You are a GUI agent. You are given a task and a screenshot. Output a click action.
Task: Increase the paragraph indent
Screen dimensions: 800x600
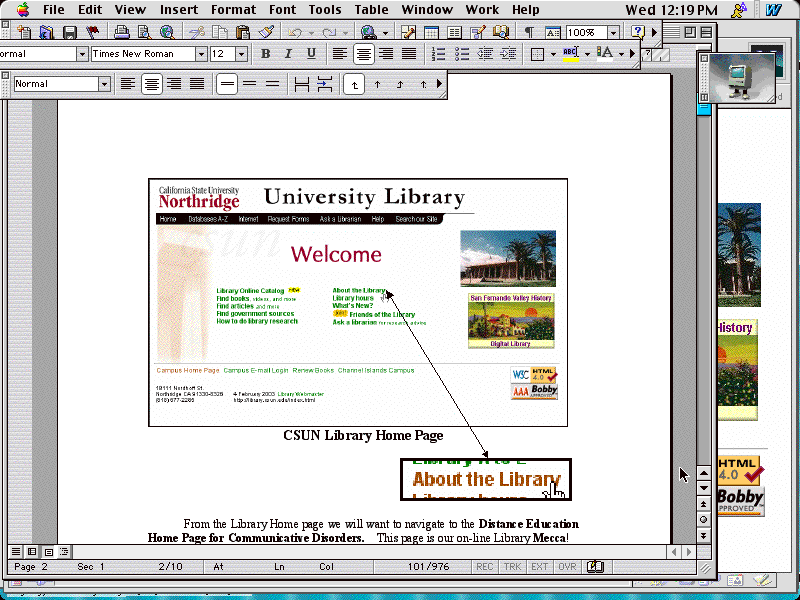508,54
